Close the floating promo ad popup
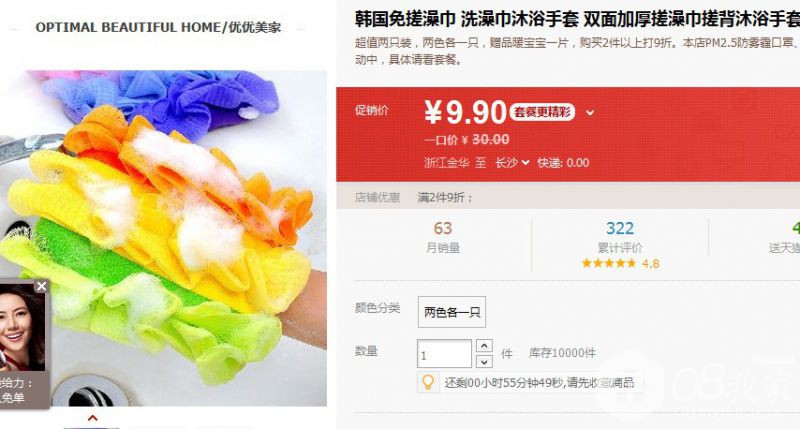The image size is (800, 429). click(x=42, y=286)
